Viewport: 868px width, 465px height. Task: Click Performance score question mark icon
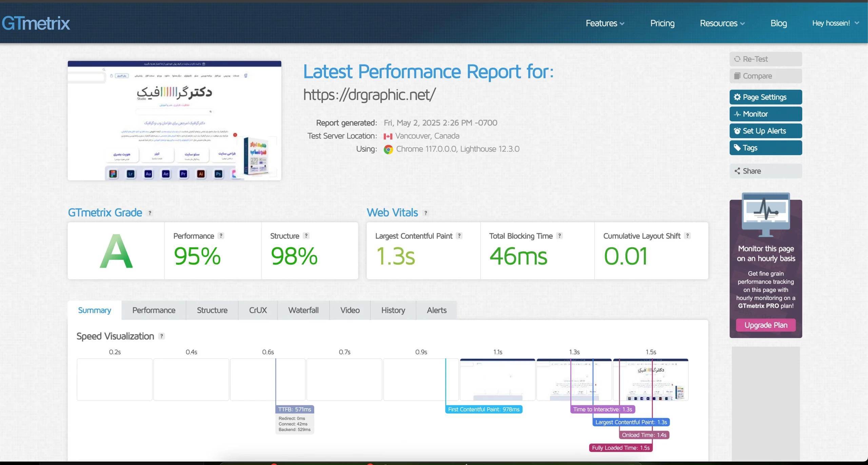pyautogui.click(x=221, y=236)
